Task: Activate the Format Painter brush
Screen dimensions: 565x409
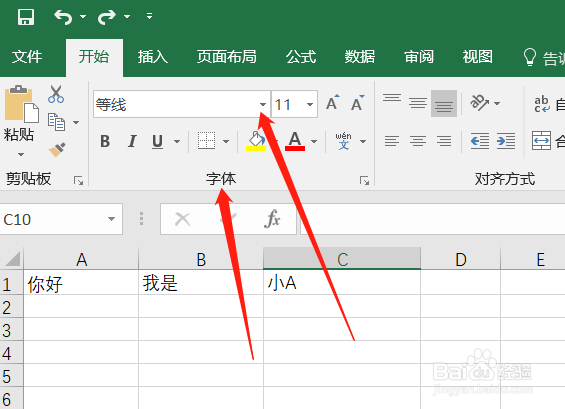Action: coord(57,149)
